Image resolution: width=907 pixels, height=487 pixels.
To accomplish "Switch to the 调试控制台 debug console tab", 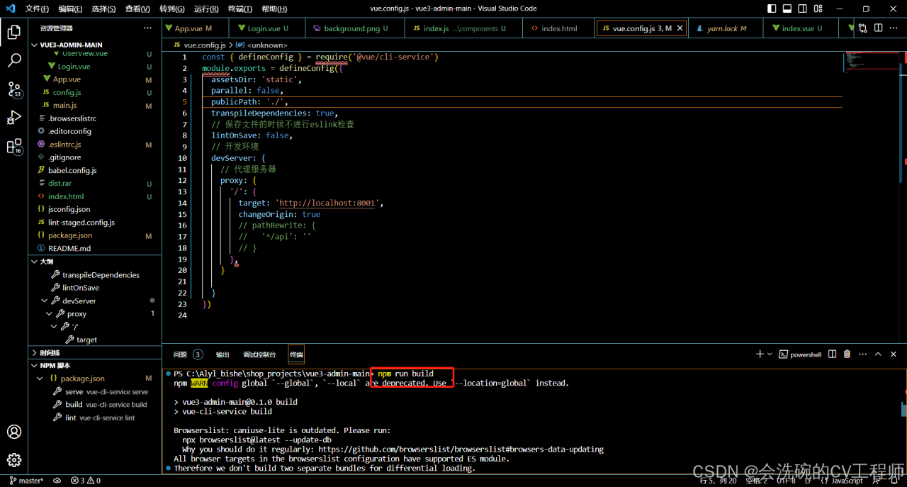I will coord(260,355).
